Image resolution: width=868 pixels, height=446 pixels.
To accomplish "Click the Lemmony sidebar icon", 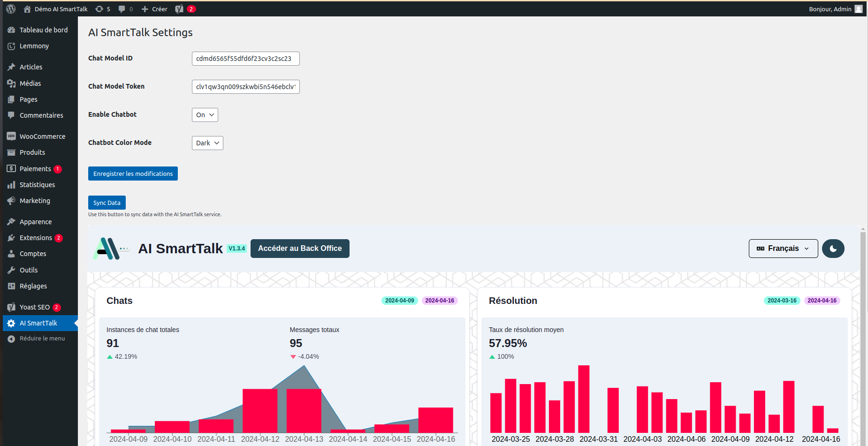I will click(11, 46).
